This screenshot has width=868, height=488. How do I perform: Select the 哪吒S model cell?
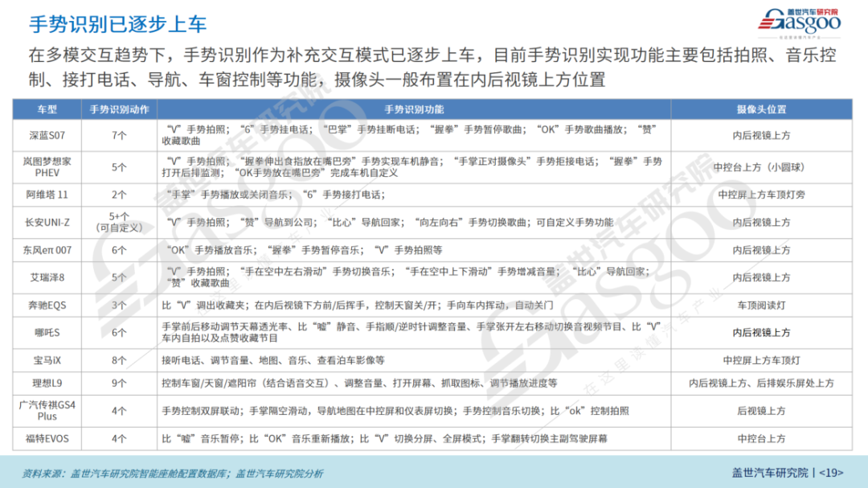[x=47, y=333]
